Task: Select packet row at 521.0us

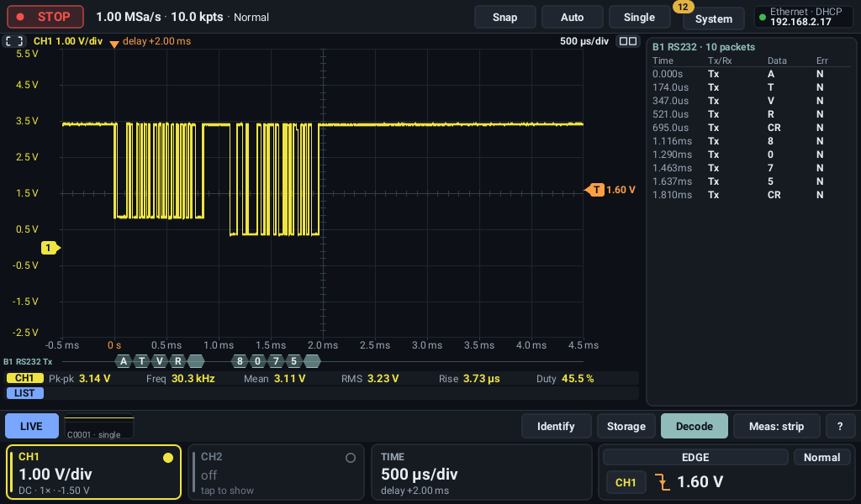Action: 751,114
